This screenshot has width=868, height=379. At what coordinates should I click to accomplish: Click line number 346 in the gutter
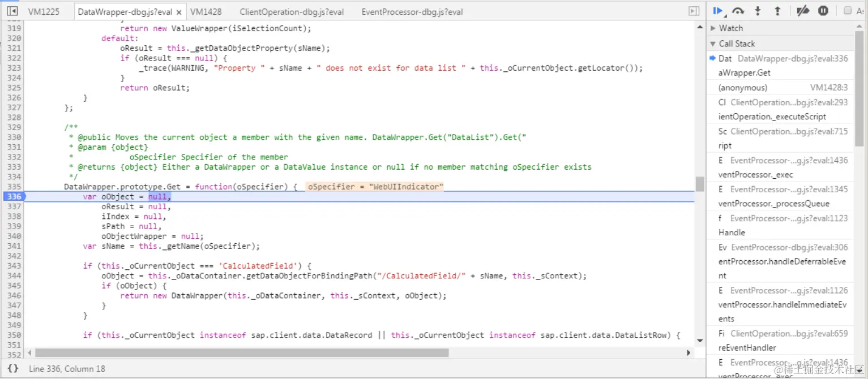tap(14, 295)
